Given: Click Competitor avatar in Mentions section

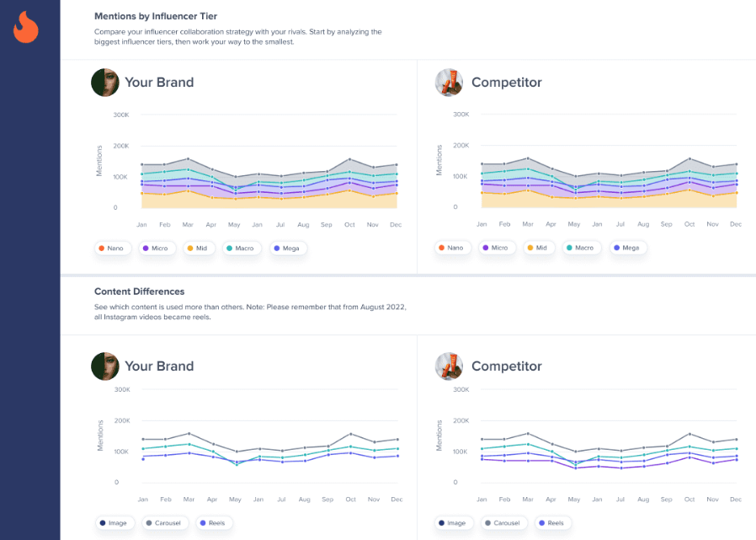Looking at the screenshot, I should click(x=449, y=83).
